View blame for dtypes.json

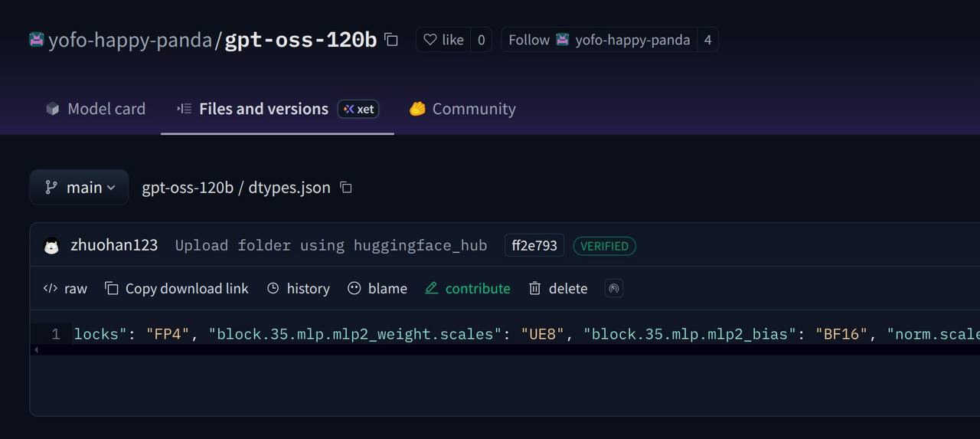tap(377, 288)
